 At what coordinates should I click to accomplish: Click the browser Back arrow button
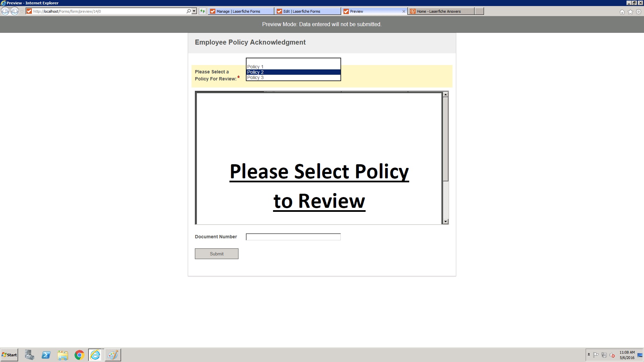coord(5,11)
